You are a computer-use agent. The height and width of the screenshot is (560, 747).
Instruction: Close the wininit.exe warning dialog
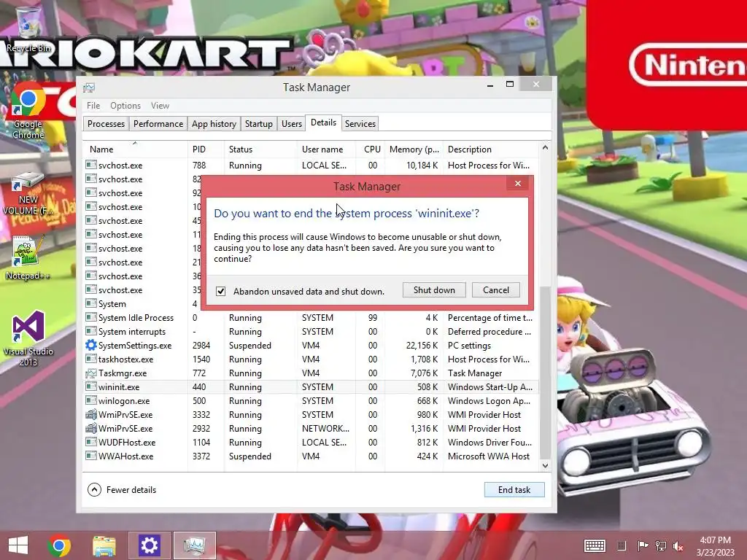tap(518, 183)
